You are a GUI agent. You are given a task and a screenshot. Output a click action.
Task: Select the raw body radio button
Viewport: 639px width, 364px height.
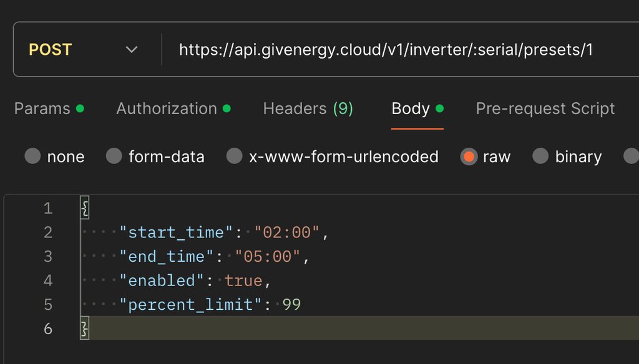pos(469,156)
